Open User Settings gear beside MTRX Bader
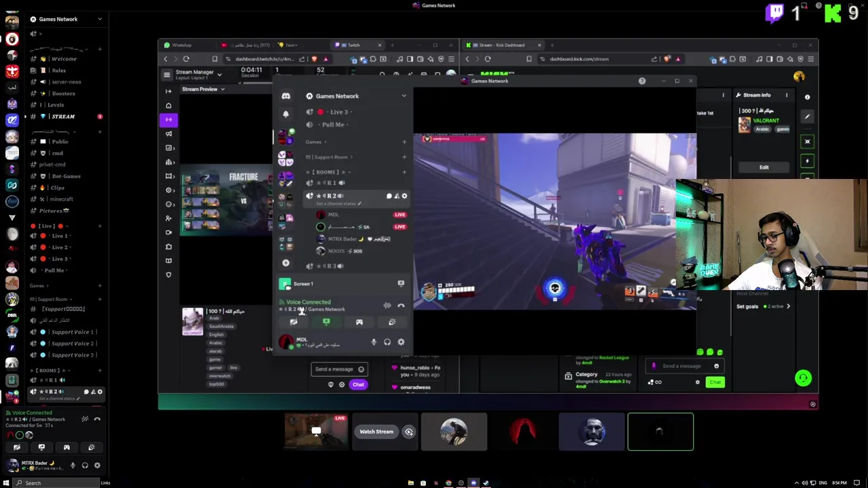 97,466
